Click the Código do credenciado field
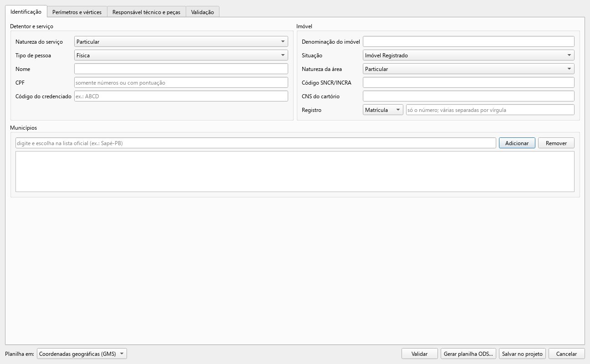 pyautogui.click(x=181, y=96)
